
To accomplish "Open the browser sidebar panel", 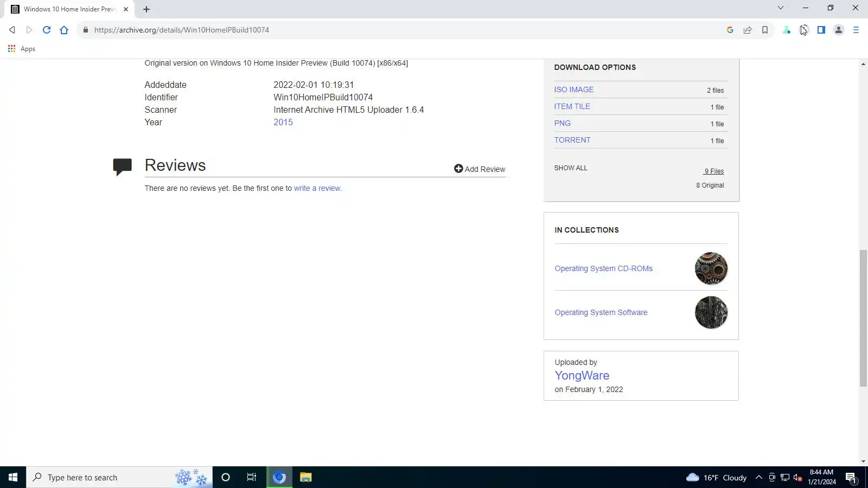I will 821,30.
